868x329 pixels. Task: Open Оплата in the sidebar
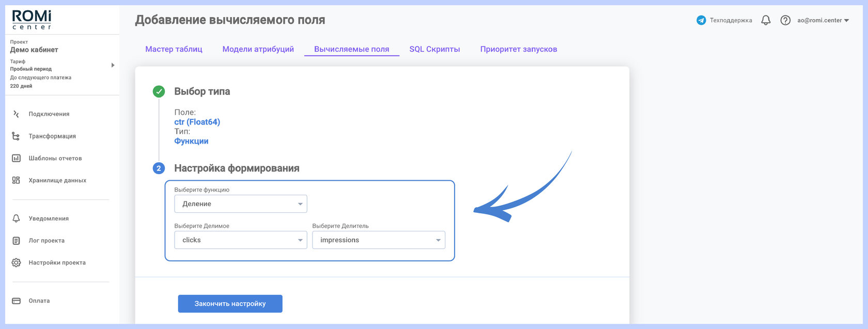(x=39, y=301)
